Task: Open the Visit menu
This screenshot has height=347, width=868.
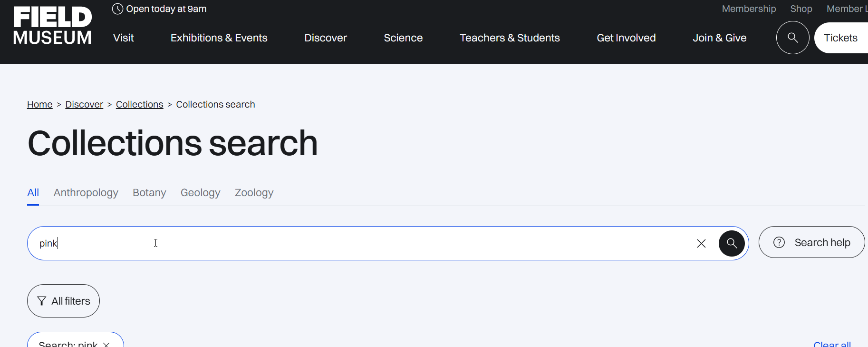Action: point(124,38)
